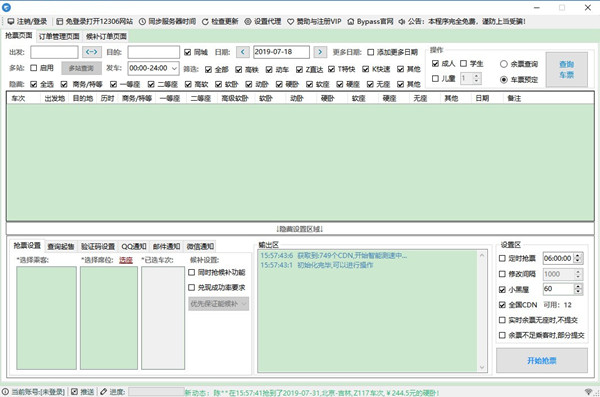Image resolution: width=600 pixels, height=397 pixels.
Task: Toggle the 小黑屋 checkbox
Action: (502, 289)
